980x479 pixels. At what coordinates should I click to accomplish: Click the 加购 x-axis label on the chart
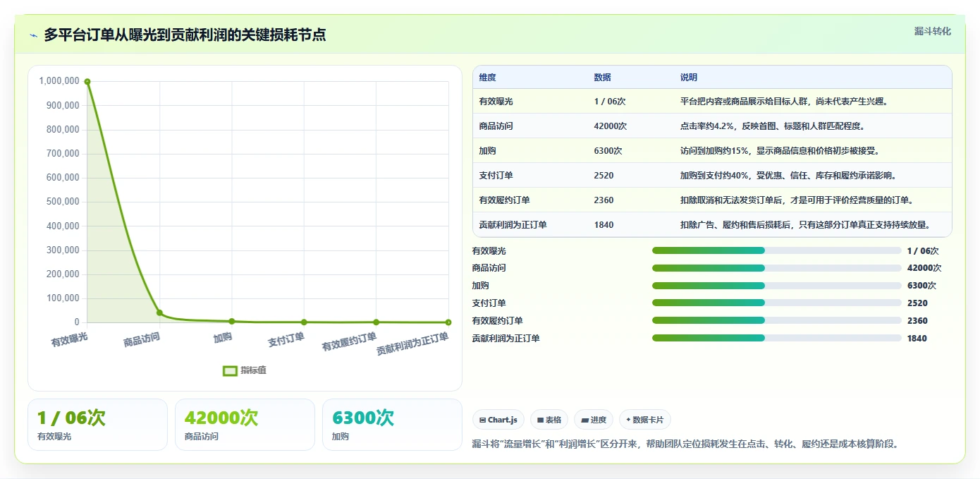click(223, 337)
